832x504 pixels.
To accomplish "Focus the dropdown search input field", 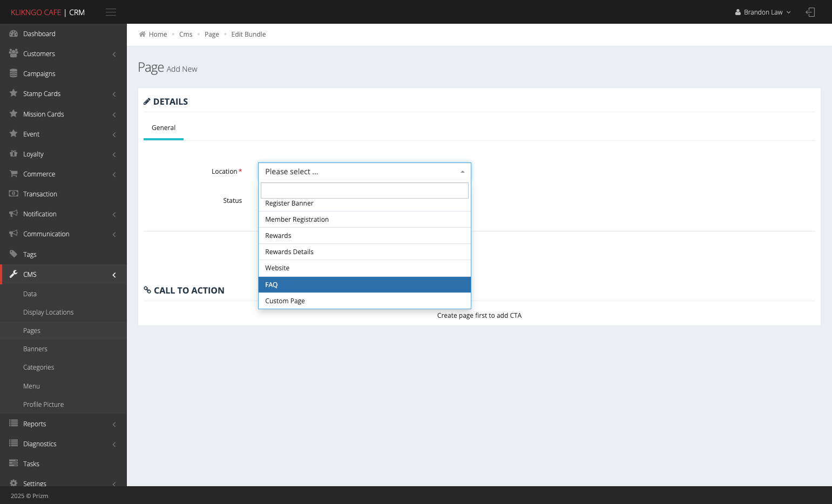I will click(364, 190).
